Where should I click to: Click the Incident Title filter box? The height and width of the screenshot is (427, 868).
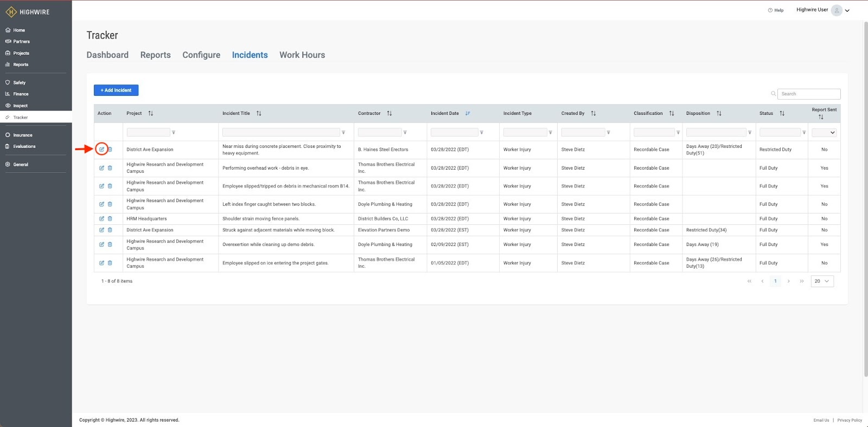click(281, 132)
